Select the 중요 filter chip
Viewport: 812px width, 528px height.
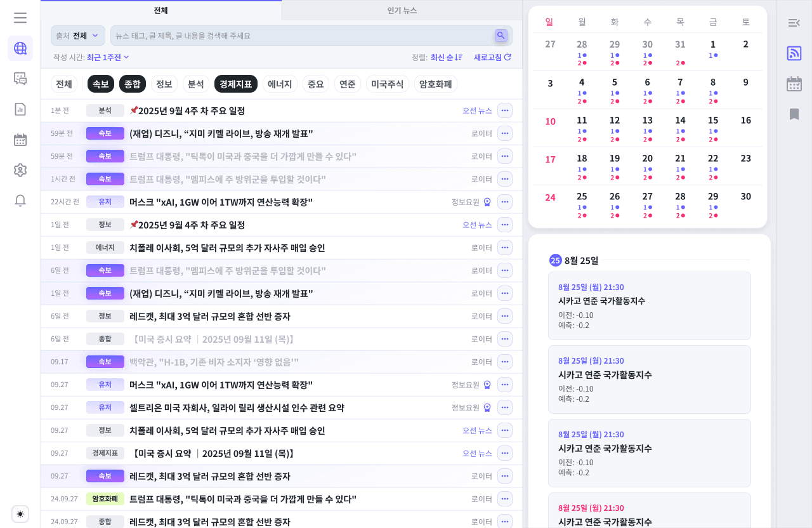point(316,84)
